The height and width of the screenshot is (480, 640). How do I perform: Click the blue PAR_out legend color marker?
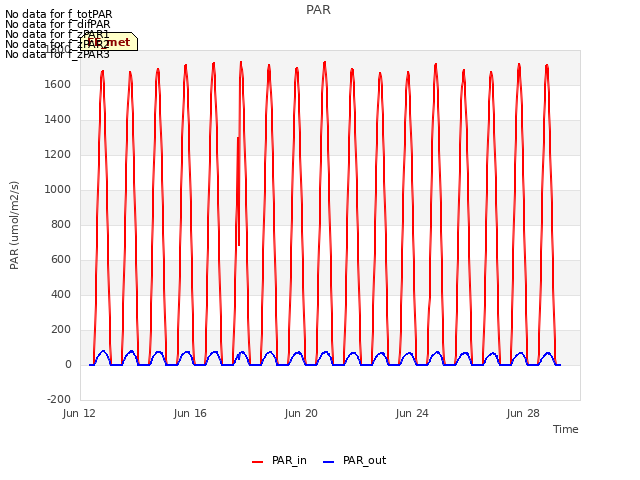pyautogui.click(x=328, y=462)
